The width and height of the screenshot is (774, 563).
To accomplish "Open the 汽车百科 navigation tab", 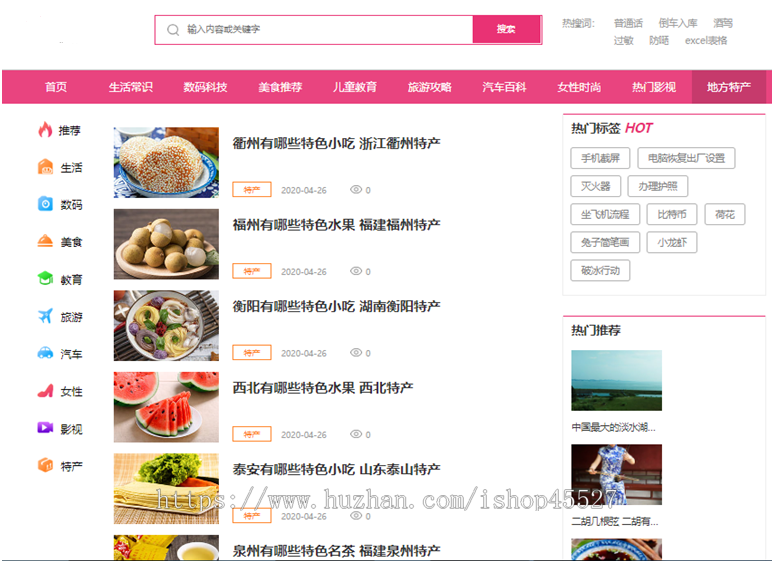I will point(504,87).
